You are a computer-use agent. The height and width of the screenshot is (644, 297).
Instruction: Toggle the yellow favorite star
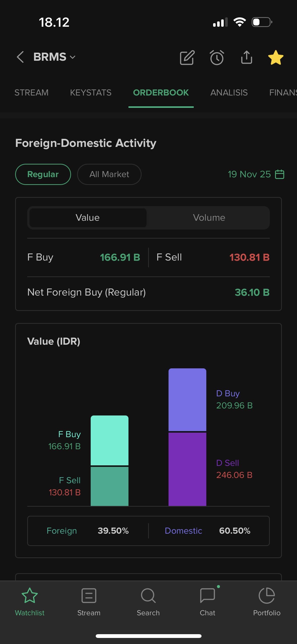pyautogui.click(x=276, y=57)
